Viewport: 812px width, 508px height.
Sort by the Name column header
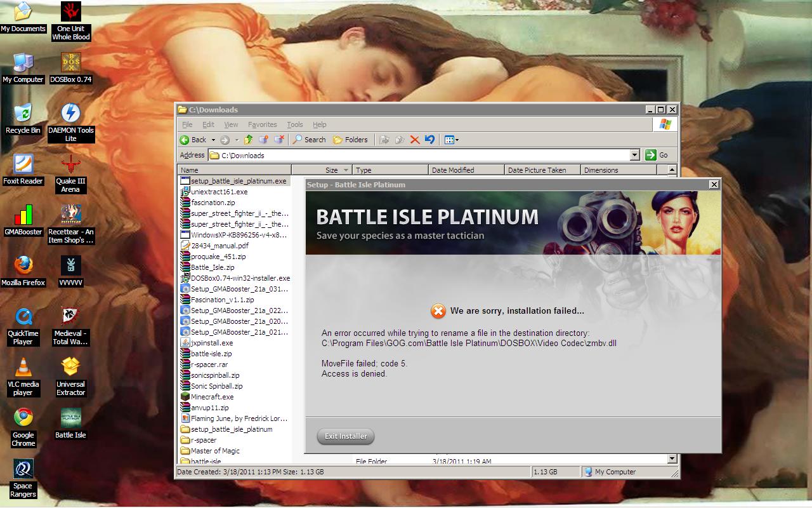click(x=234, y=170)
